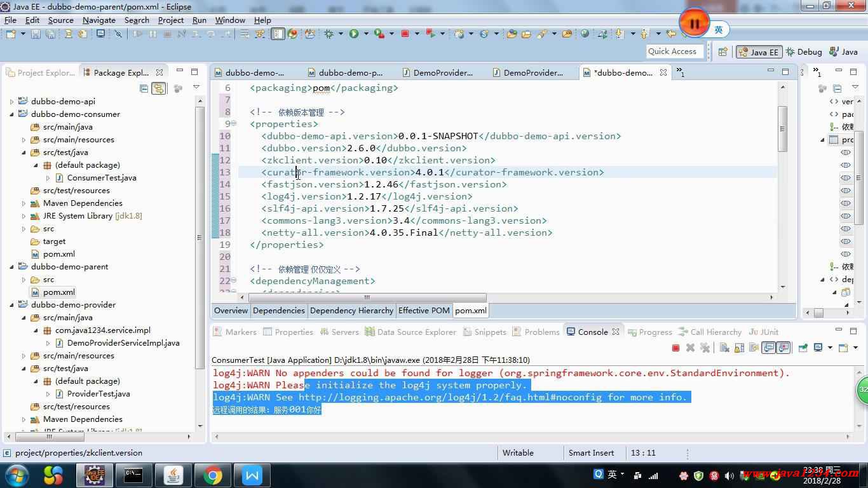Click the taskbar Eclipse Java EE IDE icon
This screenshot has height=488, width=868.
coord(95,475)
